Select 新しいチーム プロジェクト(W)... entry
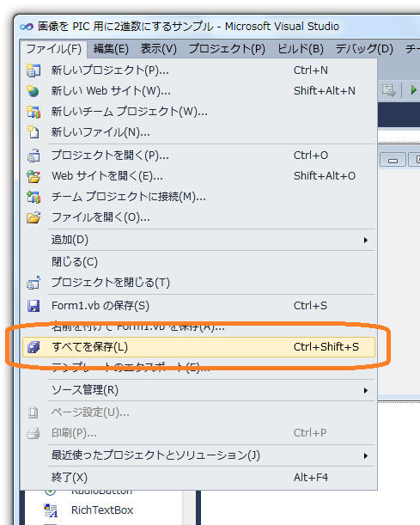 click(x=198, y=112)
